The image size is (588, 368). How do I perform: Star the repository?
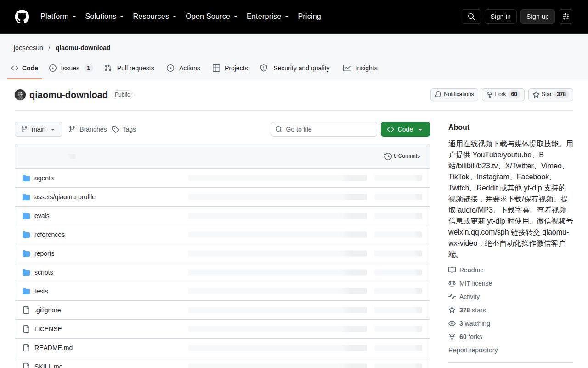(x=551, y=94)
